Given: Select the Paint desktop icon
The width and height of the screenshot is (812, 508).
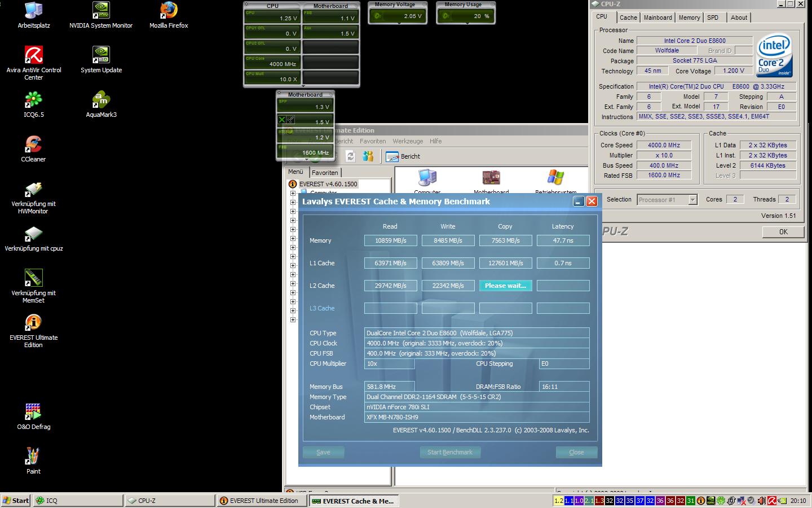Looking at the screenshot, I should 33,461.
